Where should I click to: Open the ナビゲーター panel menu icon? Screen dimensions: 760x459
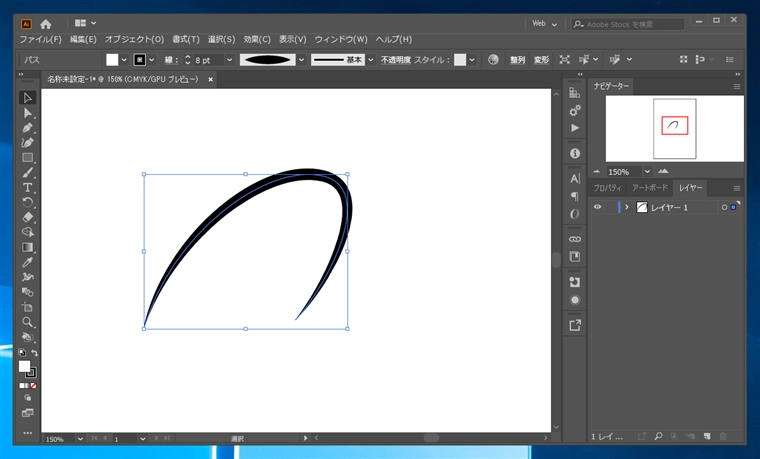737,86
